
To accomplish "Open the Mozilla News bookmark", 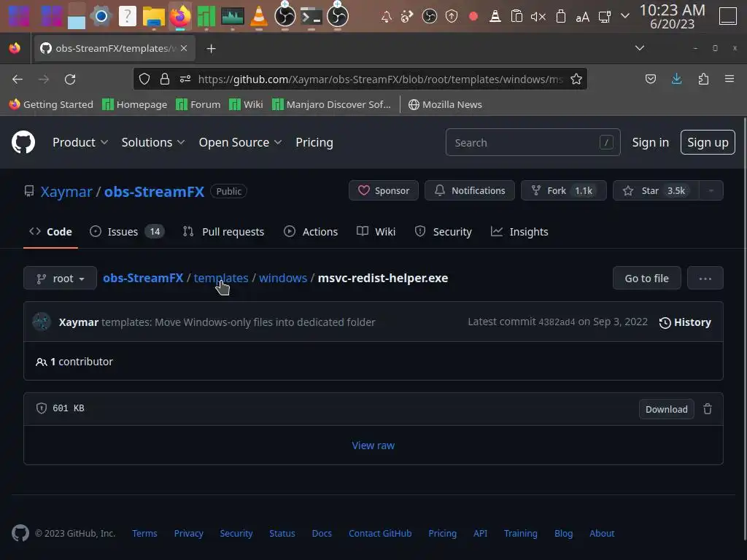I will 445,104.
